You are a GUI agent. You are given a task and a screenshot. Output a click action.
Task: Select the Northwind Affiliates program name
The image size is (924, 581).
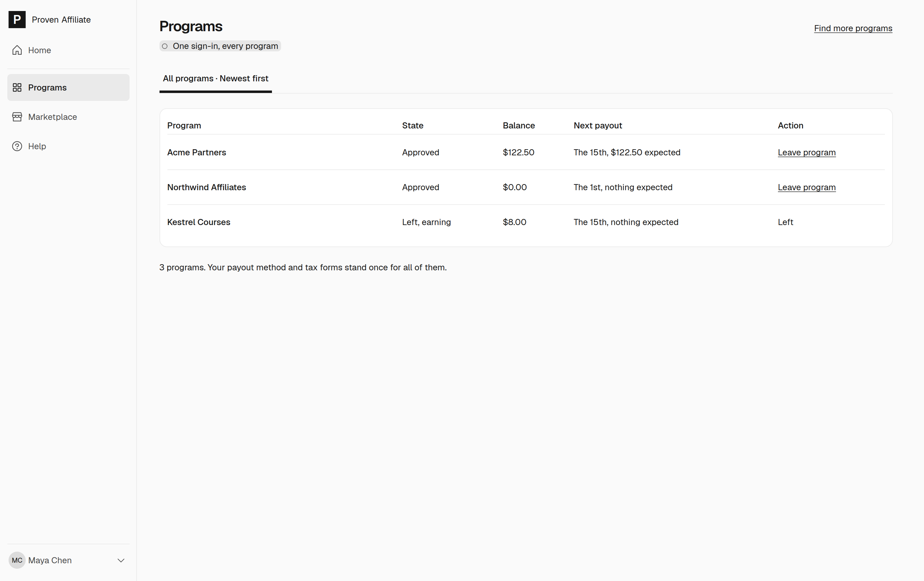(207, 187)
